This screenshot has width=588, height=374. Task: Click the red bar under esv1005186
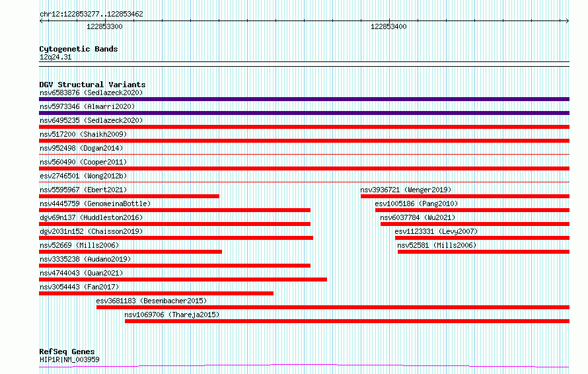pyautogui.click(x=472, y=210)
